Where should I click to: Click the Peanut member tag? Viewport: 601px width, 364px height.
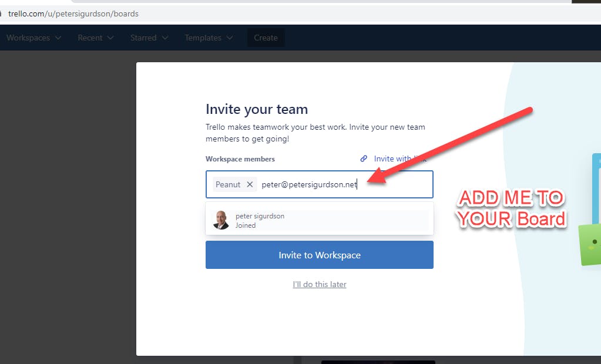[228, 184]
